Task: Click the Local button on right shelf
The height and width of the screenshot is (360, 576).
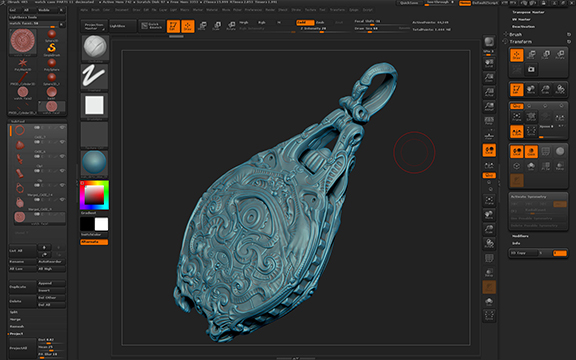Action: pyautogui.click(x=489, y=150)
